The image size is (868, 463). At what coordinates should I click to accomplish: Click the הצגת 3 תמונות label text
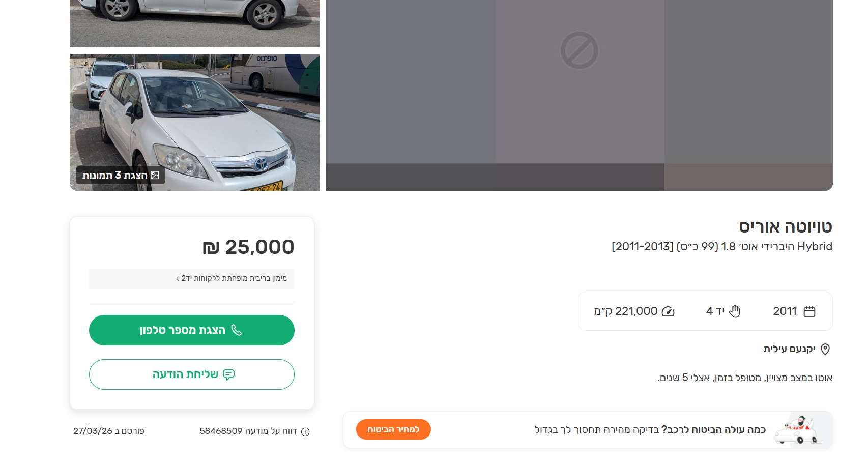click(x=115, y=175)
